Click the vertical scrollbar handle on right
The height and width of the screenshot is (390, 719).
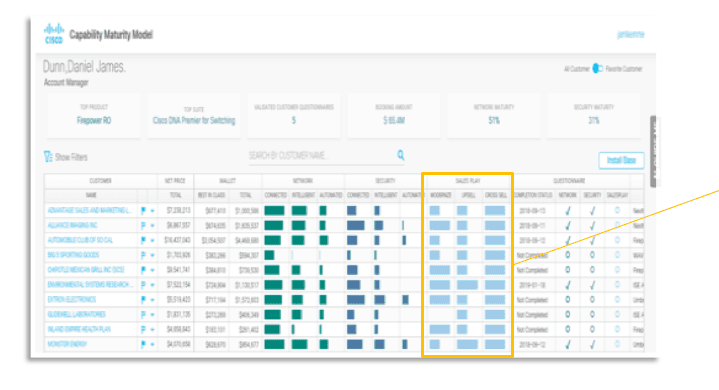pos(653,151)
